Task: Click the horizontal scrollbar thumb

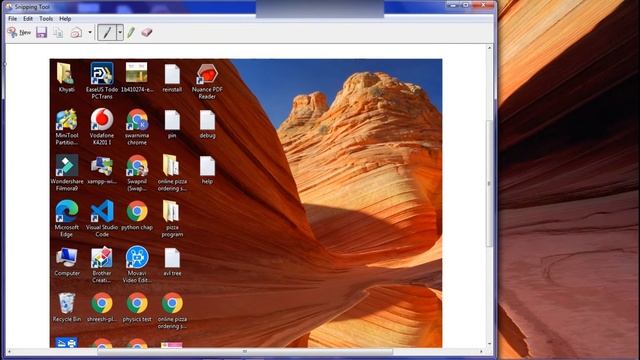Action: click(x=245, y=351)
